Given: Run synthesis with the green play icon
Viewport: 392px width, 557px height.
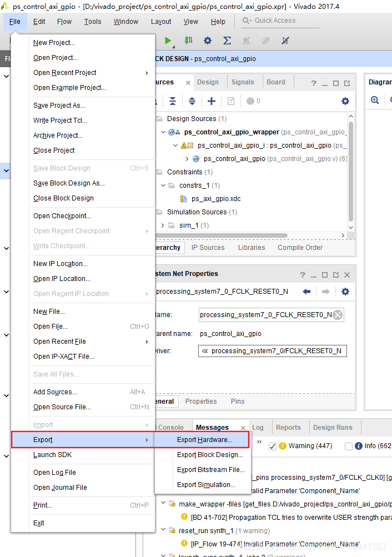Looking at the screenshot, I should 168,41.
